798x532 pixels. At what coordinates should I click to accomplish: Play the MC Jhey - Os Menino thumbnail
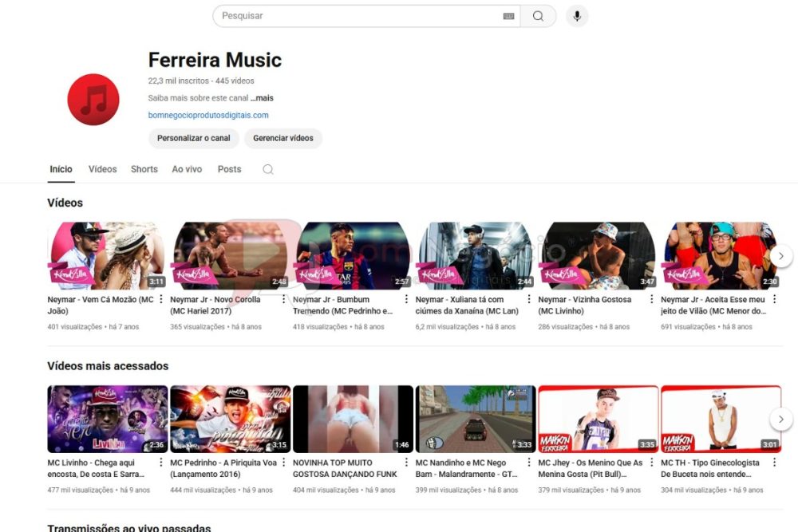pyautogui.click(x=598, y=419)
